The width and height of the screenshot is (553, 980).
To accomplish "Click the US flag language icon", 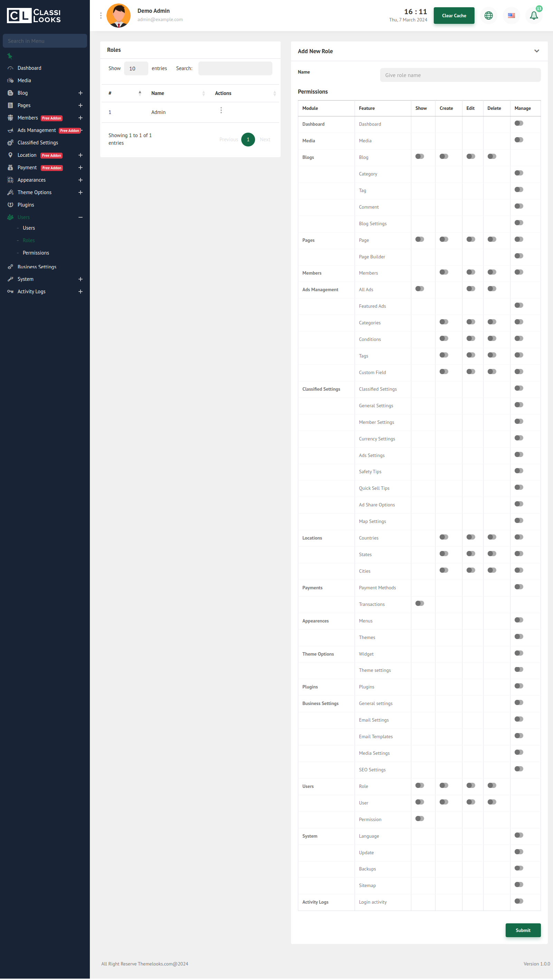I will (511, 16).
